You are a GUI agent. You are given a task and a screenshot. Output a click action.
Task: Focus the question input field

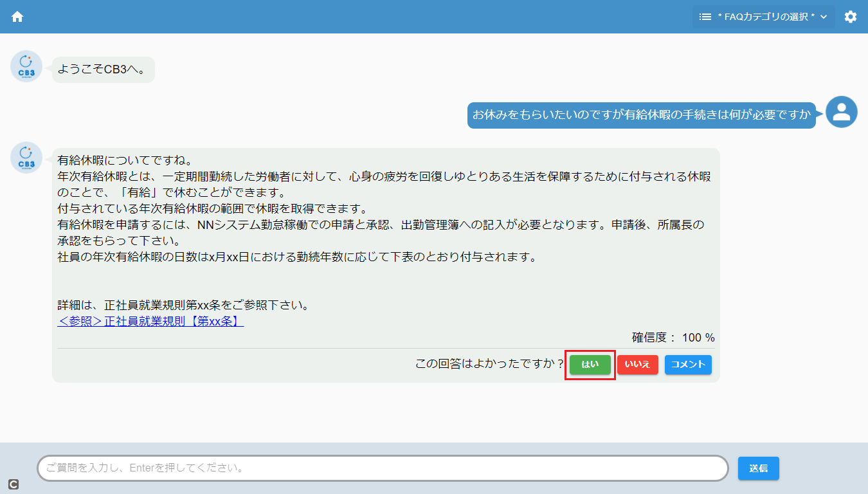point(383,468)
